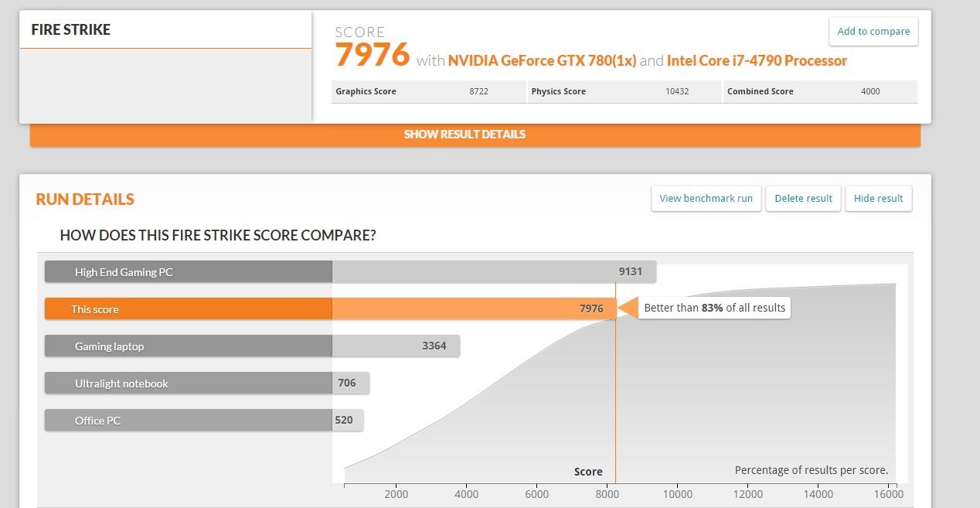This screenshot has width=980, height=508.
Task: Click Delete result button
Action: (x=803, y=199)
